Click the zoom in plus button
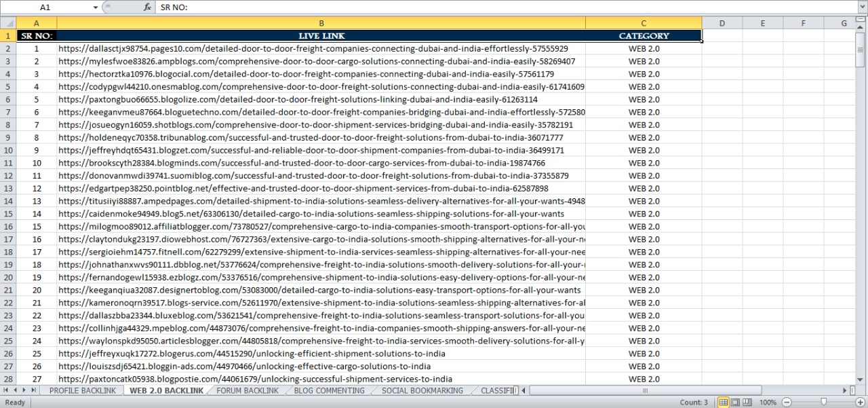868x408 pixels. (x=861, y=402)
